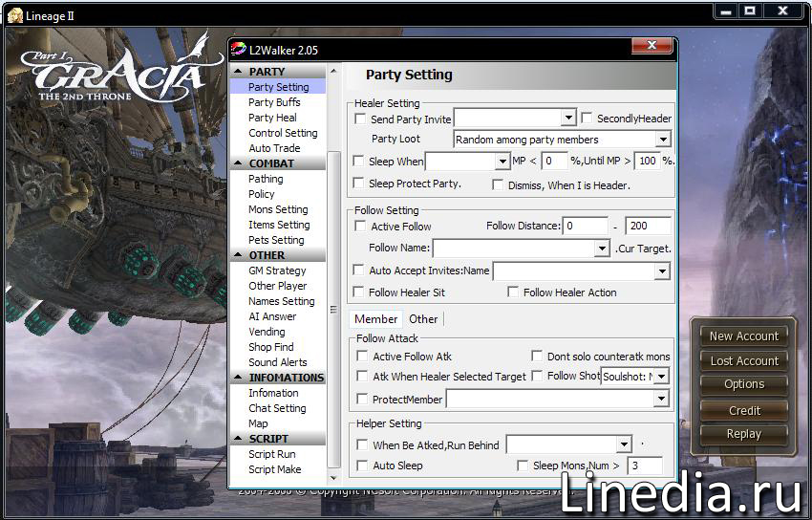This screenshot has width=812, height=520.
Task: Open Script Run in the sidebar
Action: point(271,454)
